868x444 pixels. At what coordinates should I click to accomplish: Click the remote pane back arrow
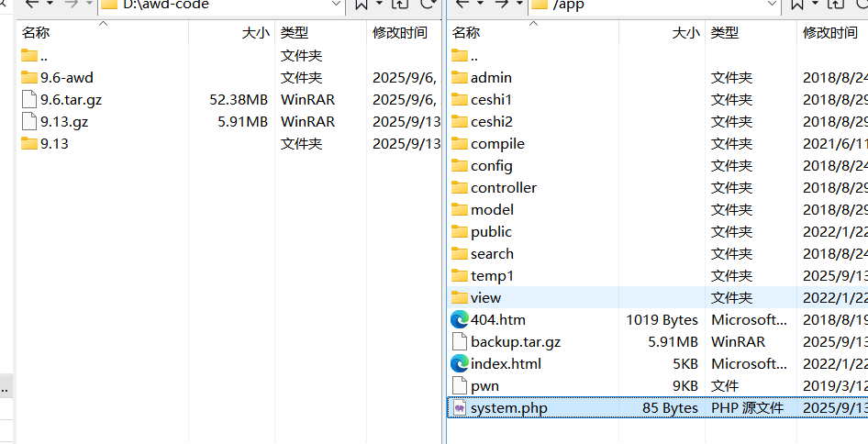462,5
